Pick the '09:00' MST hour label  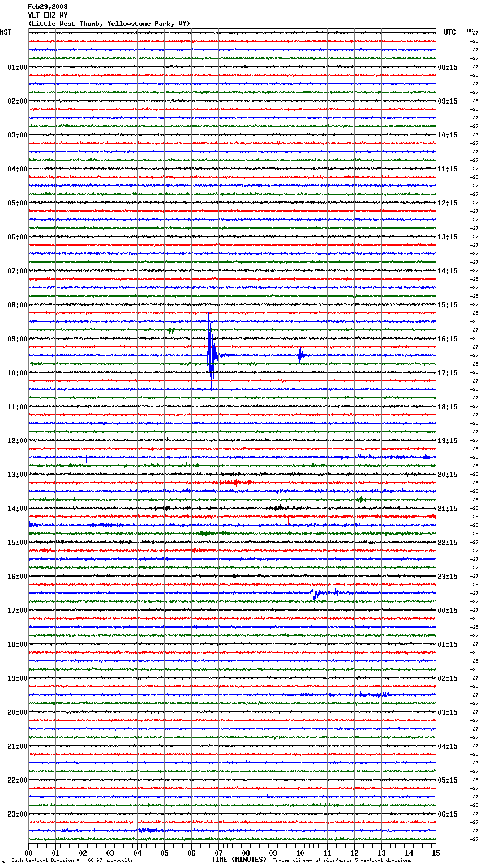tap(18, 339)
